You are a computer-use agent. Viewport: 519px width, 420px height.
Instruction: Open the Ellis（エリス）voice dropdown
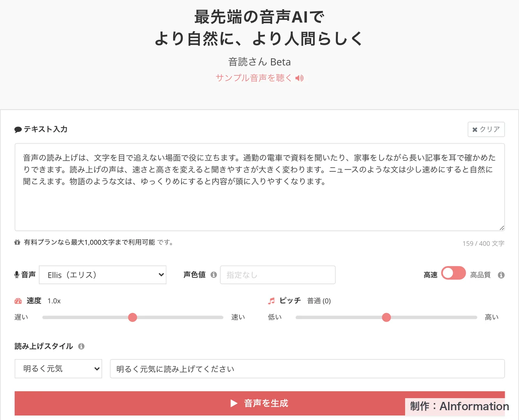[103, 275]
